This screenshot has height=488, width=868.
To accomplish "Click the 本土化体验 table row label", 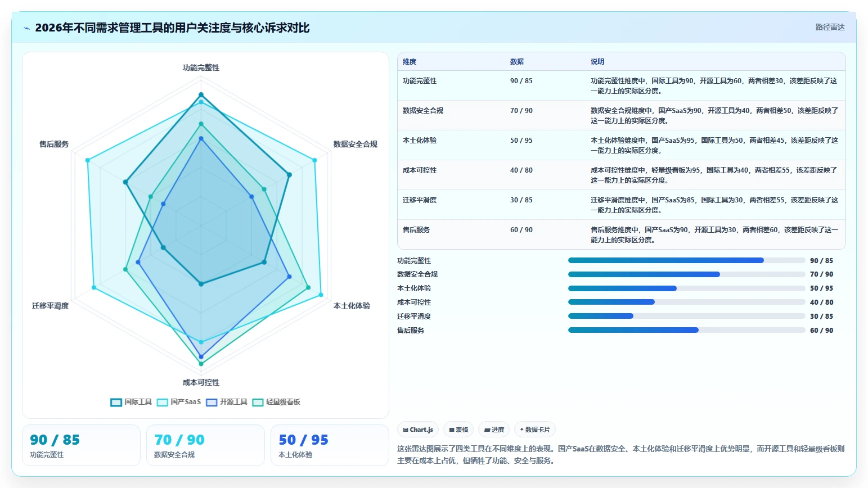I will click(420, 141).
